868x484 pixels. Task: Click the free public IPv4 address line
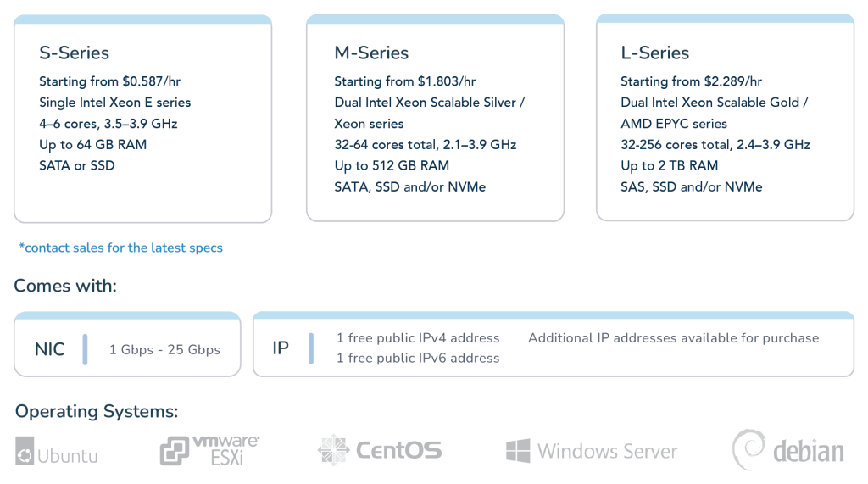point(418,338)
